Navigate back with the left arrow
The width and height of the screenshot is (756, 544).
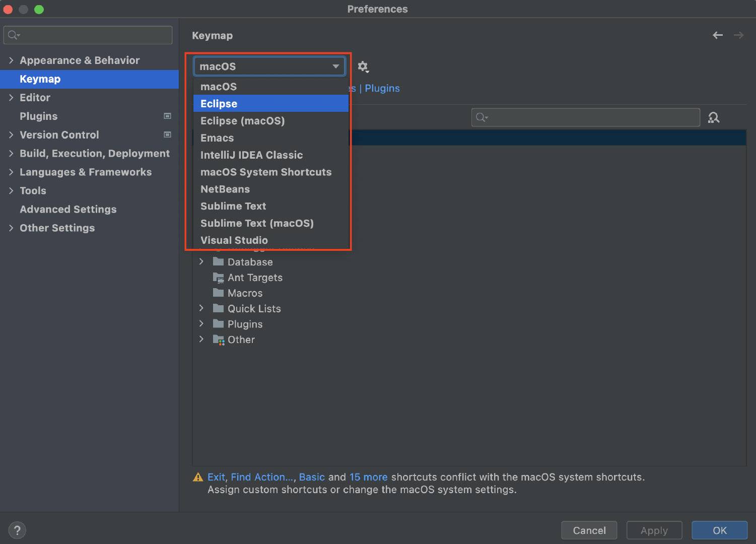718,35
